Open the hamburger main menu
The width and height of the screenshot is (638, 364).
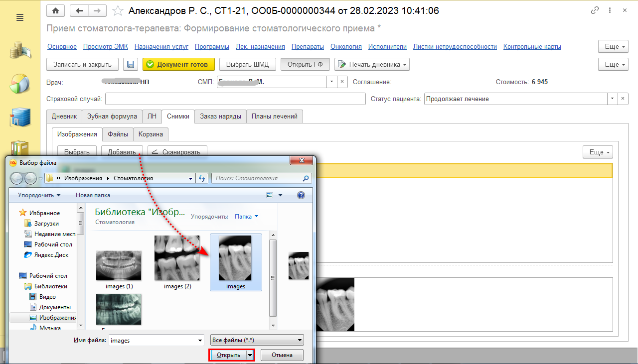pyautogui.click(x=20, y=17)
